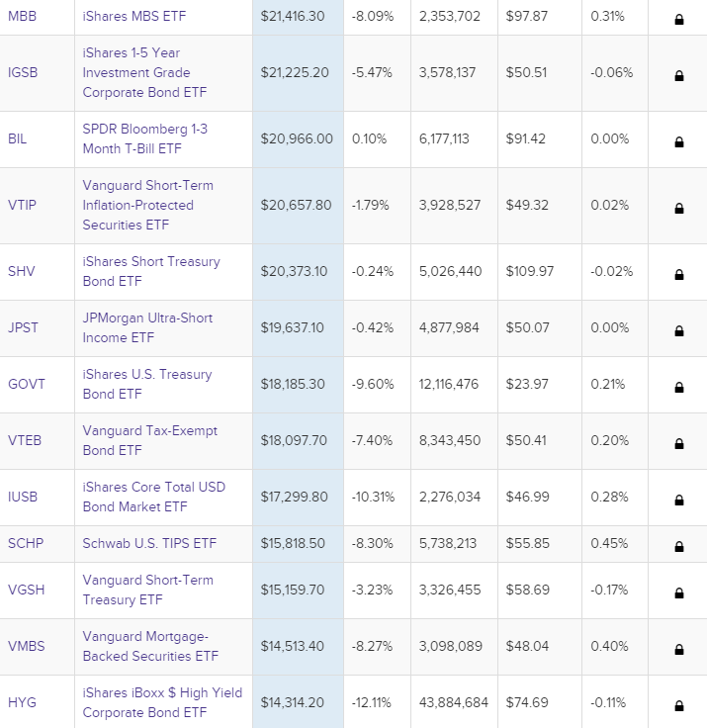Open the VTIP ticker link

[x=22, y=205]
